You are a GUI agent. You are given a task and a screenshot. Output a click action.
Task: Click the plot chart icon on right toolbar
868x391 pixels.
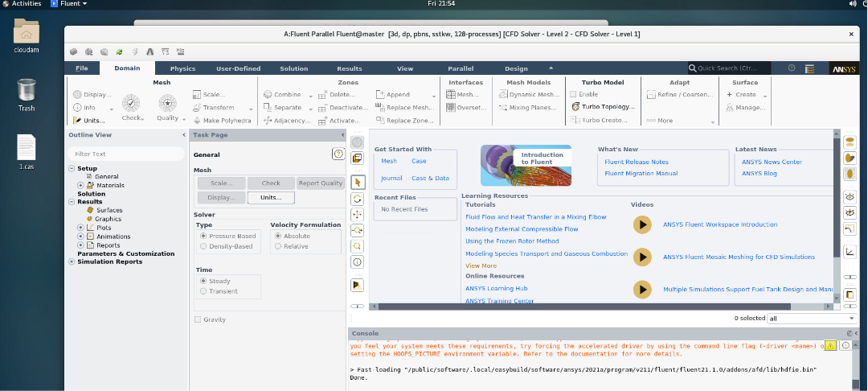click(x=850, y=252)
